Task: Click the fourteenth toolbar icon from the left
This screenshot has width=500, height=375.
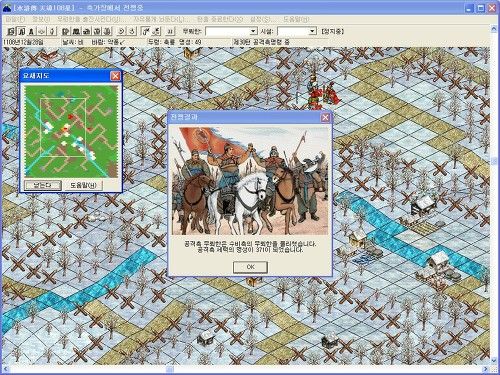Action: coord(156,31)
